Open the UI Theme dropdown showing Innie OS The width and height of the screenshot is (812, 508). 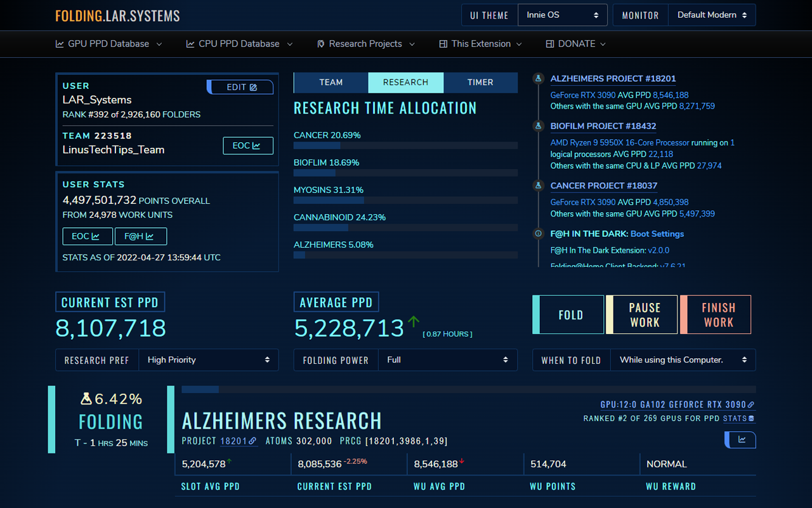[x=562, y=15]
